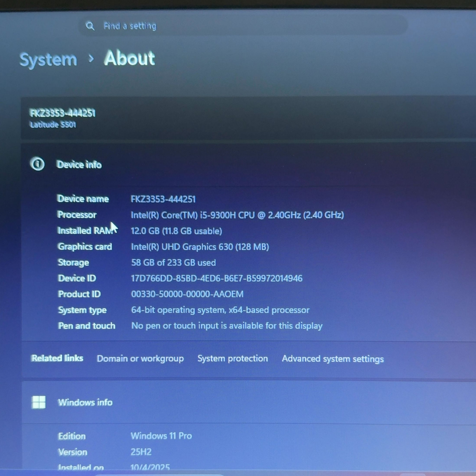Click the System type label

click(x=82, y=310)
